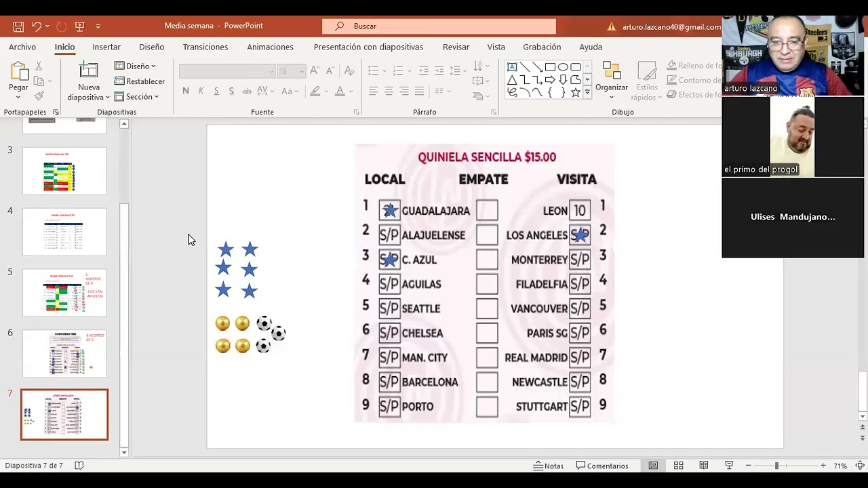868x488 pixels.
Task: Pick the straight line shape
Action: 525,67
